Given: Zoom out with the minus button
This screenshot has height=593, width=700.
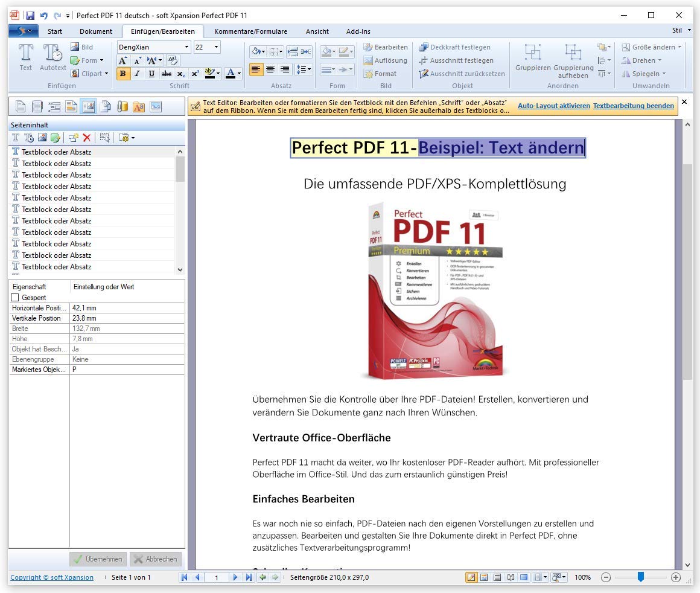Looking at the screenshot, I should (606, 577).
